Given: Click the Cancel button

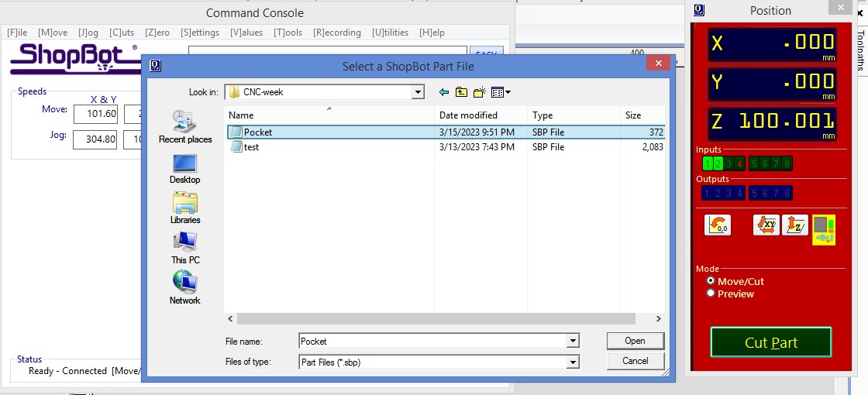Looking at the screenshot, I should click(x=635, y=361).
